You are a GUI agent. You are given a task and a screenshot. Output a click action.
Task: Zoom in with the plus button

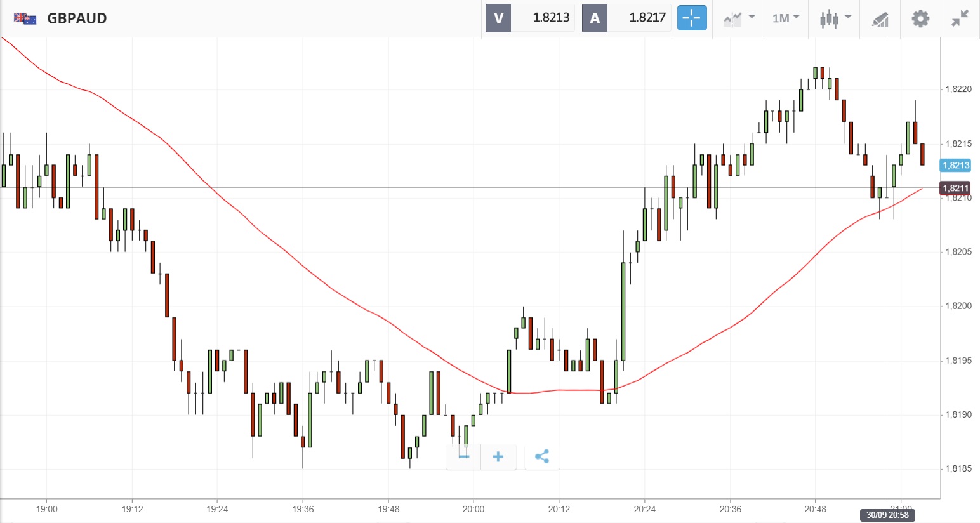coord(498,456)
